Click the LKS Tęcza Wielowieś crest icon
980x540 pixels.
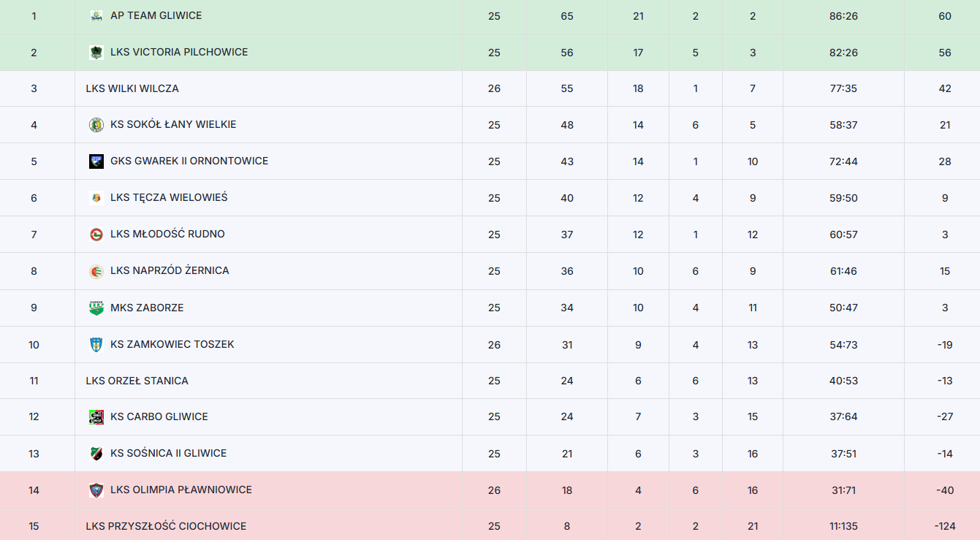point(96,198)
